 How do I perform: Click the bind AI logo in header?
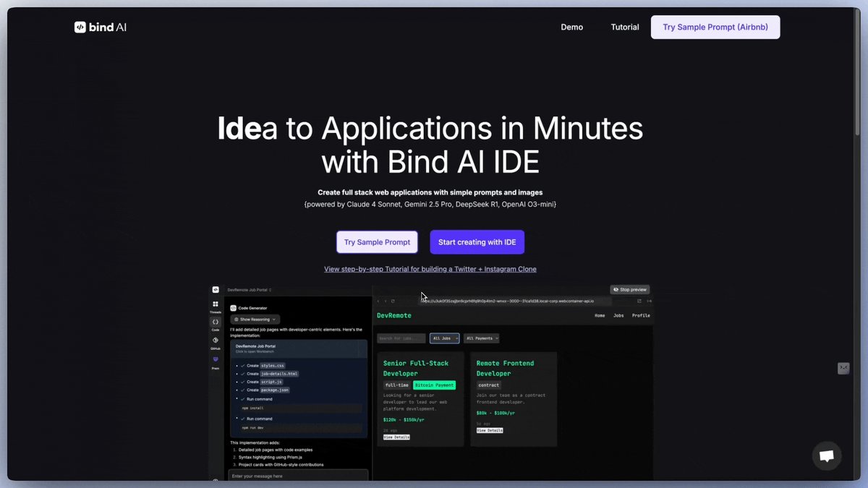[x=100, y=27]
